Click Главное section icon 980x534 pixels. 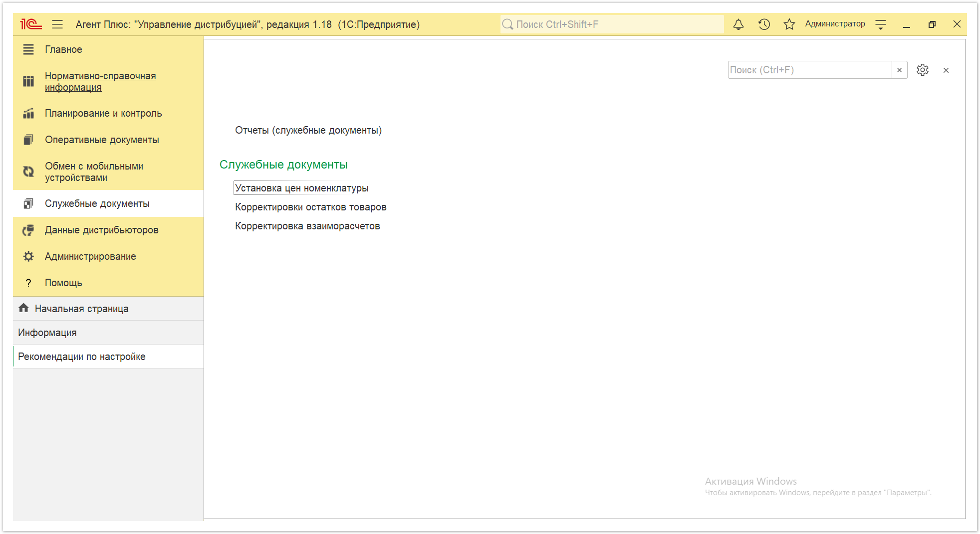pyautogui.click(x=28, y=49)
